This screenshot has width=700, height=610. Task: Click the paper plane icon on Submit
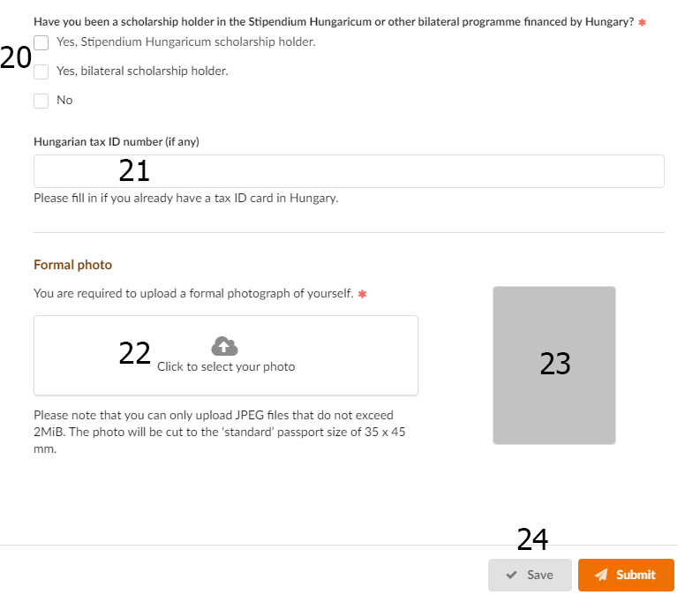[x=601, y=575]
